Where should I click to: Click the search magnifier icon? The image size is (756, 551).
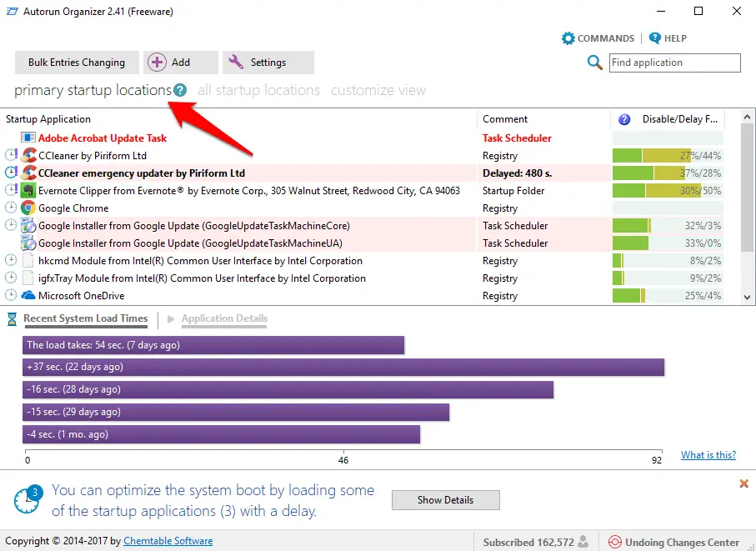595,63
